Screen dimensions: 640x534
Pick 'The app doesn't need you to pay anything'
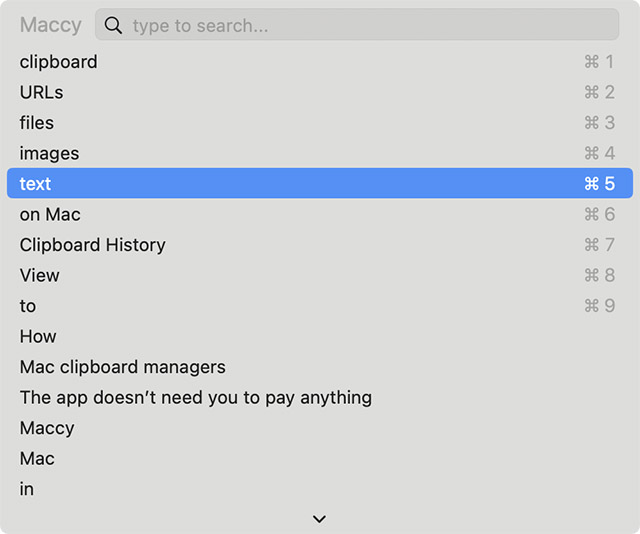pos(196,398)
